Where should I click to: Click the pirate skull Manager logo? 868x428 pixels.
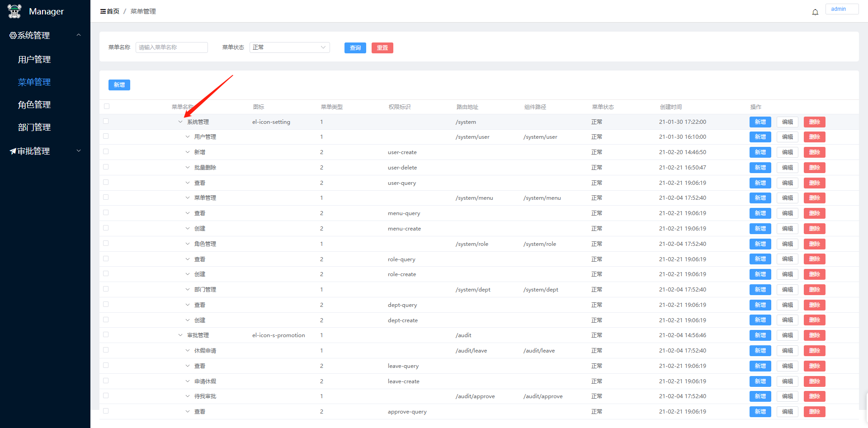point(14,11)
